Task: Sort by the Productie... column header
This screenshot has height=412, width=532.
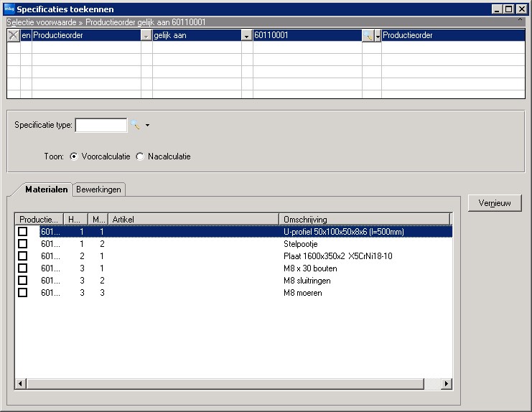Action: (x=39, y=220)
